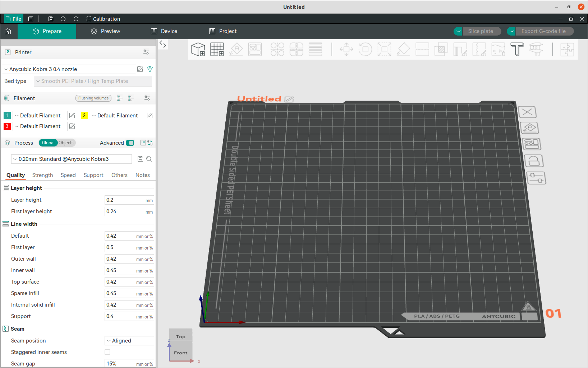Click the Undo icon in title bar
Image resolution: width=588 pixels, height=368 pixels.
pos(63,19)
